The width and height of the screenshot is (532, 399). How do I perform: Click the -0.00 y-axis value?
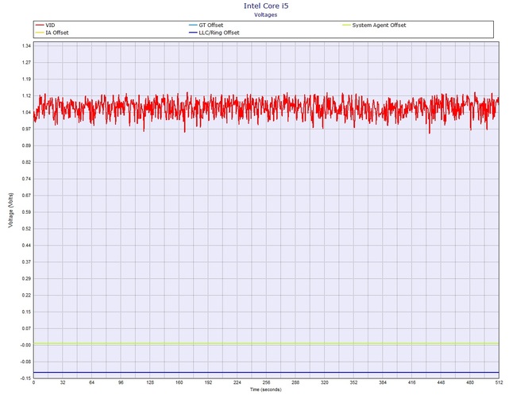click(x=26, y=345)
